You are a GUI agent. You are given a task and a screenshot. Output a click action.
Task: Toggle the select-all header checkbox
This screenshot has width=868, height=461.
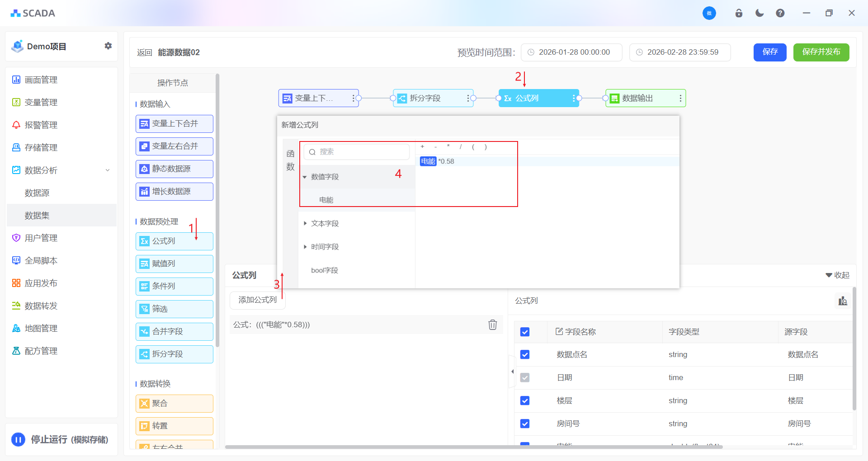[x=525, y=332]
